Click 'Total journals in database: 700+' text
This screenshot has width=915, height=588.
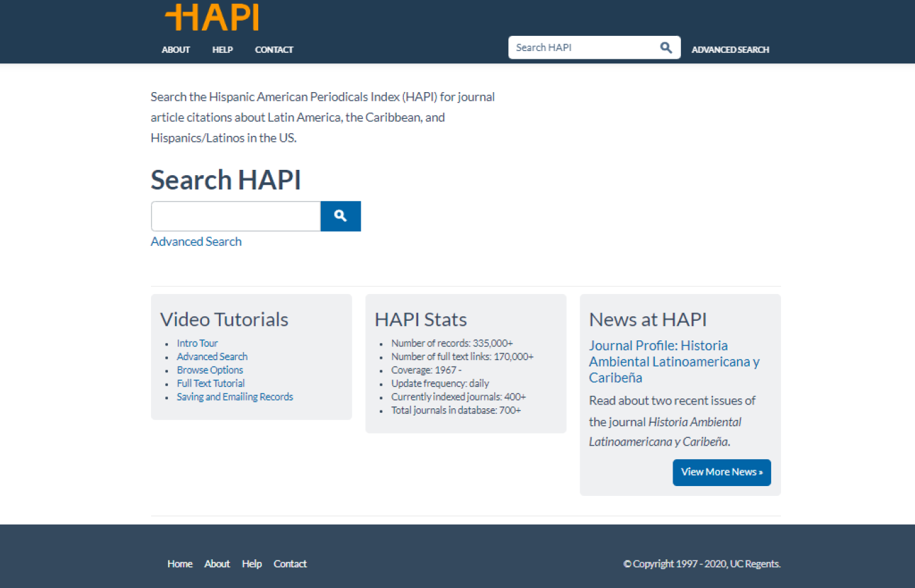[x=456, y=410]
